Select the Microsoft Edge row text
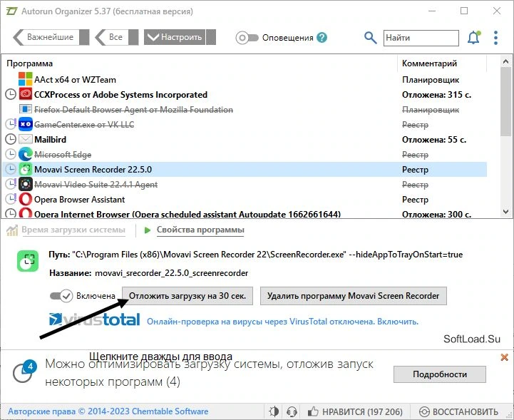The image size is (514, 420). (63, 155)
